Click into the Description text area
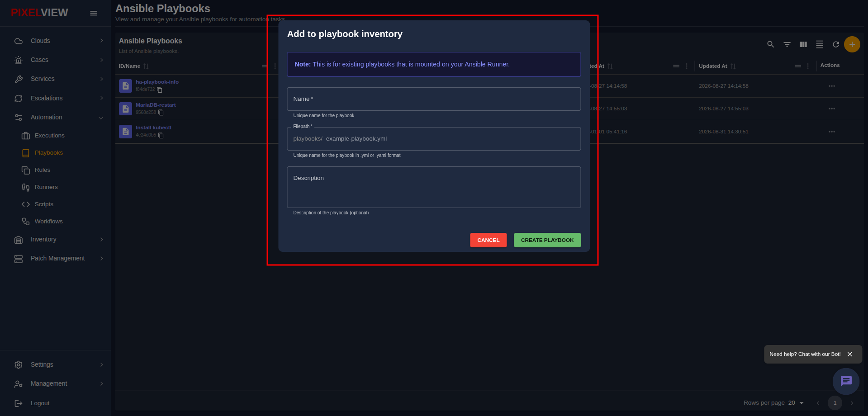 pyautogui.click(x=434, y=187)
